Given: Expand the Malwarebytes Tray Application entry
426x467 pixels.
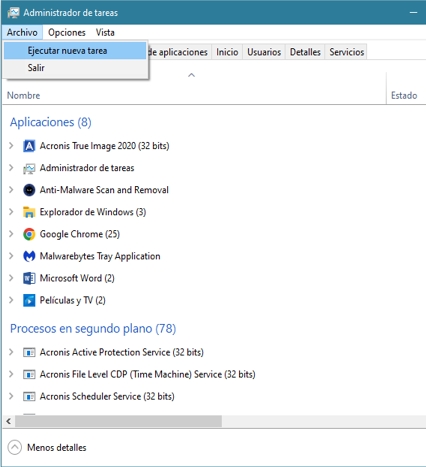Looking at the screenshot, I should [11, 256].
